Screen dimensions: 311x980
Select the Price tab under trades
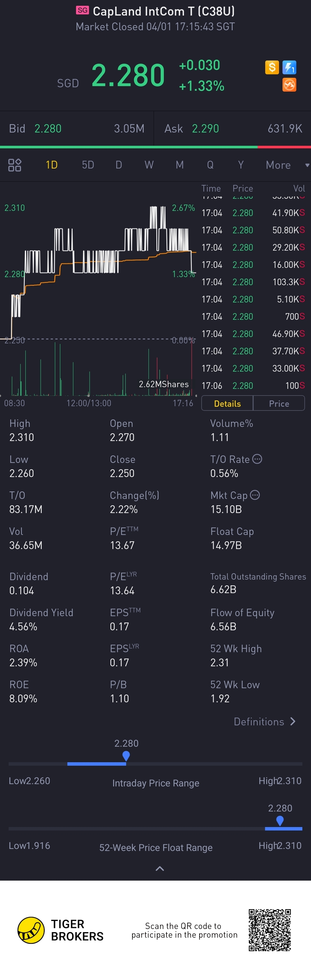coord(279,403)
